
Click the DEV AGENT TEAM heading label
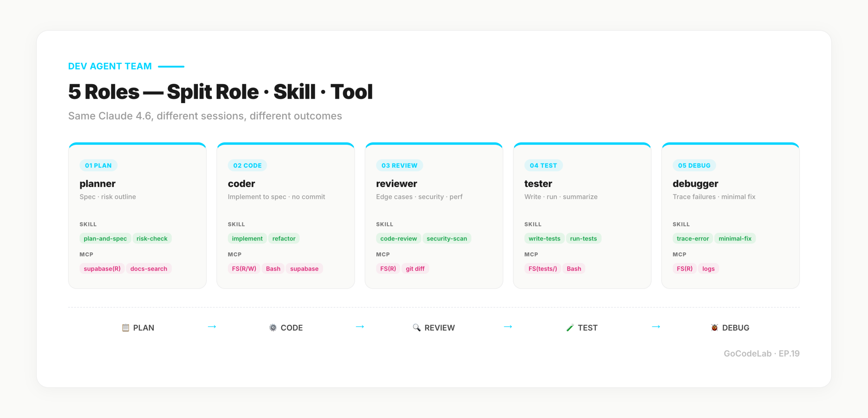click(110, 66)
